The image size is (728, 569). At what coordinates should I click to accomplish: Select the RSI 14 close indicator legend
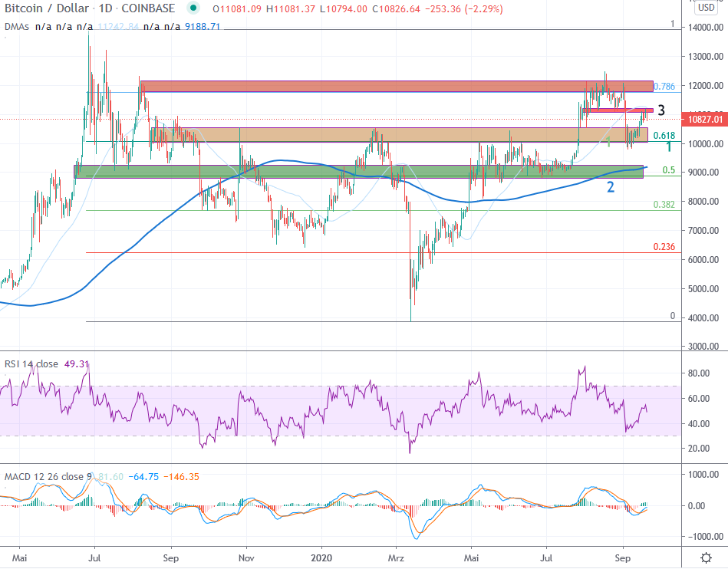click(31, 364)
